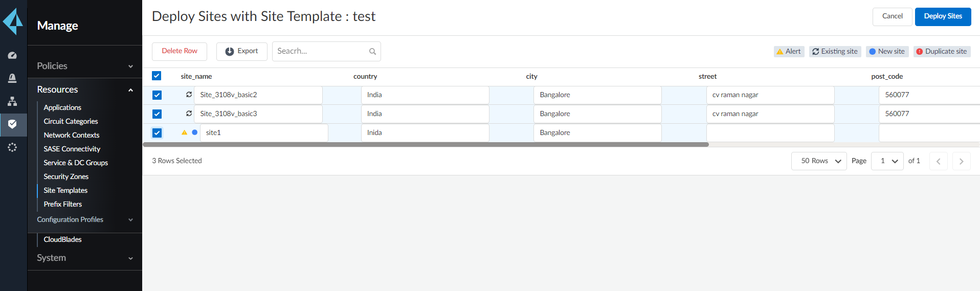Open Security Zones in Resources menu

pyautogui.click(x=66, y=176)
